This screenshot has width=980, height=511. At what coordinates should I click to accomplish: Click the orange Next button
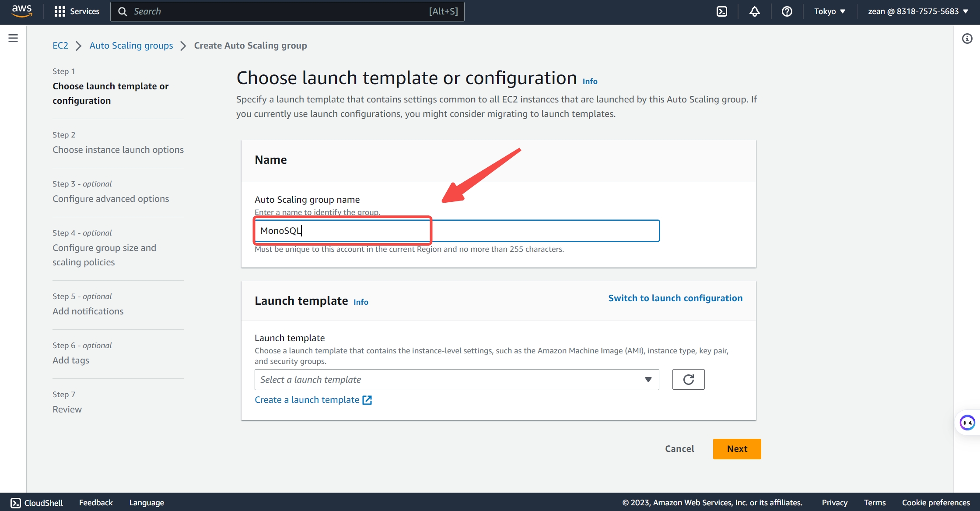pyautogui.click(x=737, y=449)
